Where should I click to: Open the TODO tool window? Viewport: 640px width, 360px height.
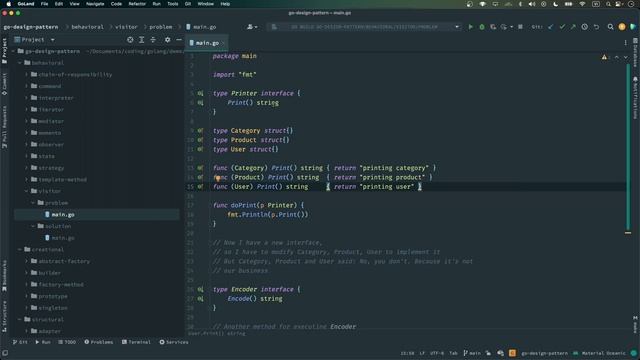tap(67, 342)
